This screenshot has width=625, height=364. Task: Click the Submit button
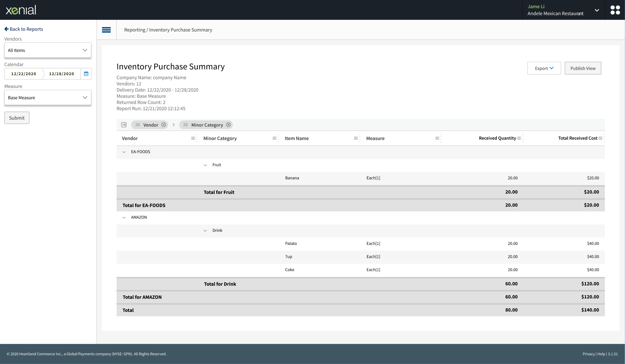tap(16, 118)
